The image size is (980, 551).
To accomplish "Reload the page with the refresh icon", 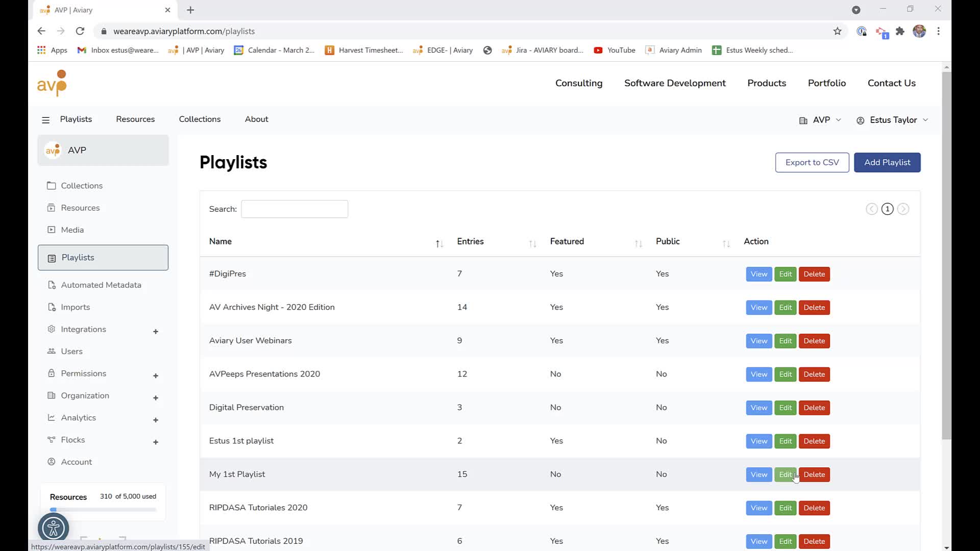I will point(80,31).
